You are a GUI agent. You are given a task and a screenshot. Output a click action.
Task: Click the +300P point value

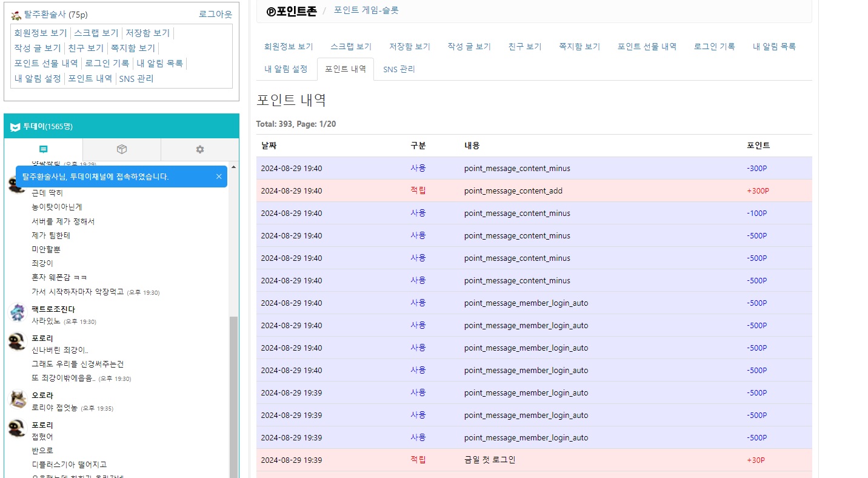pyautogui.click(x=758, y=191)
